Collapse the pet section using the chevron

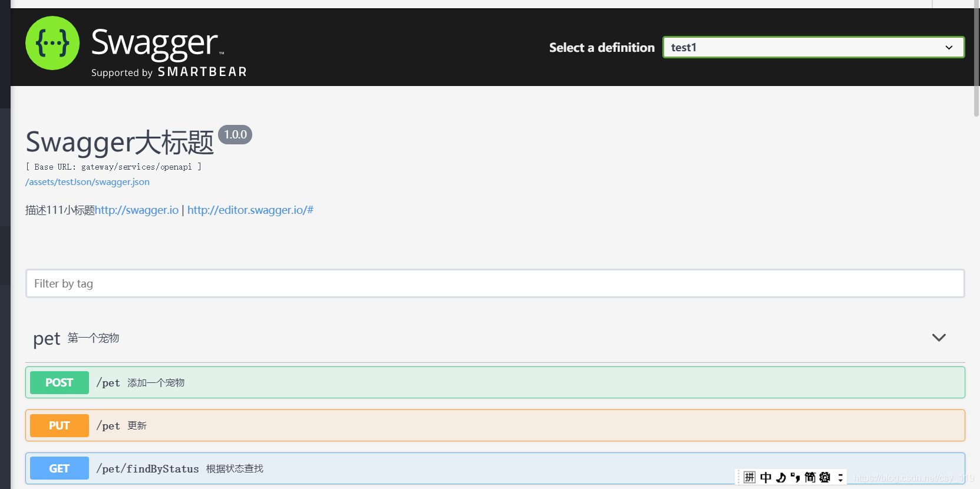(939, 338)
